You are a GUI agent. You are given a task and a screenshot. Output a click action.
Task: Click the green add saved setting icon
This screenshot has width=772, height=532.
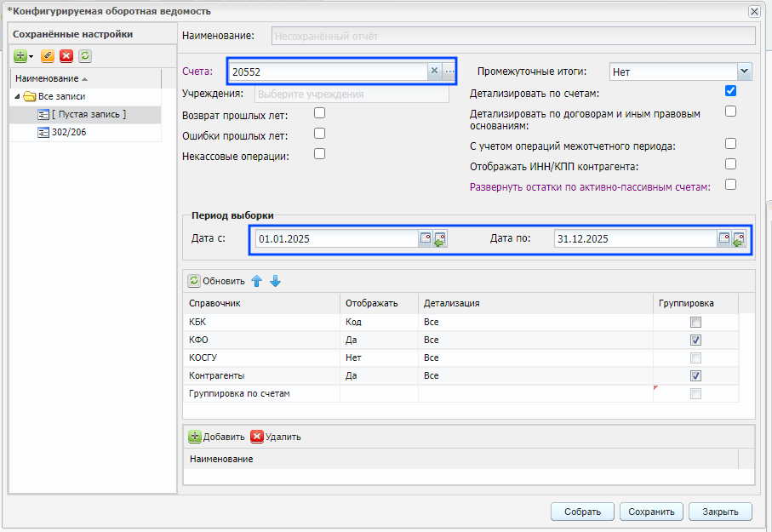pos(20,56)
